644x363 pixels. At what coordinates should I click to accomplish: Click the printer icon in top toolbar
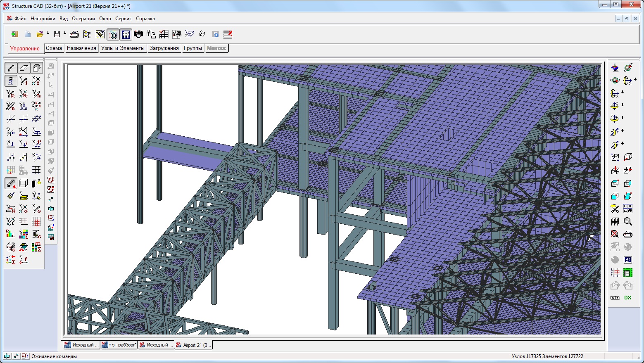coord(74,34)
